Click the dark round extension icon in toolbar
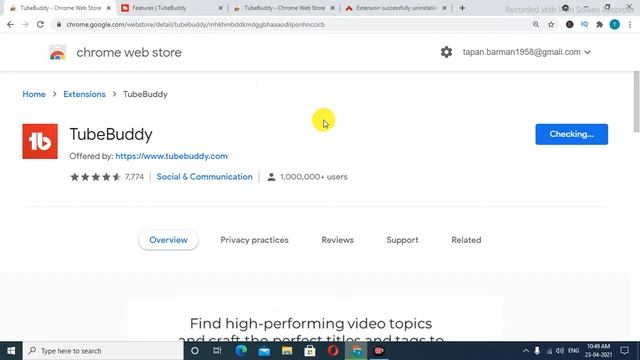Screen dimensions: 640x360 (x=569, y=24)
